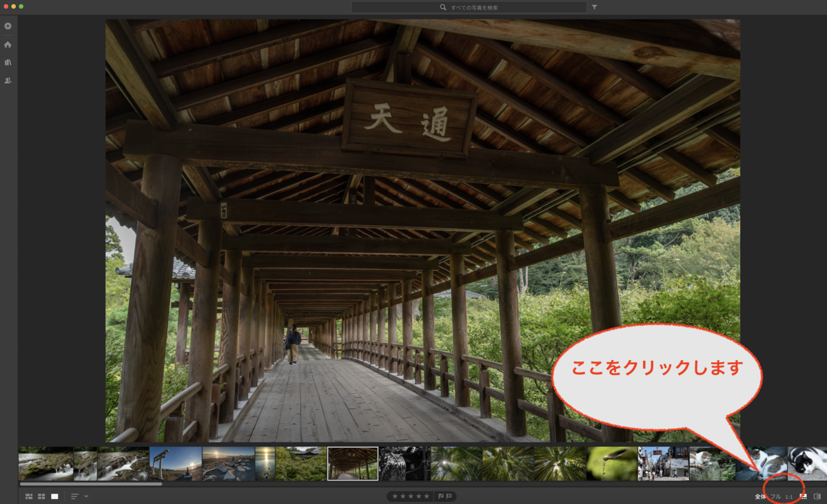This screenshot has height=504, width=827.
Task: Expand the sort options chevron
Action: coord(85,496)
